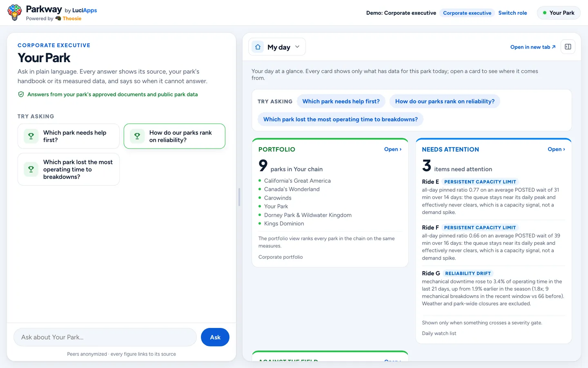Image resolution: width=588 pixels, height=368 pixels.
Task: Click Dorney Park & Wildwater Kingdom entry
Action: coord(308,215)
